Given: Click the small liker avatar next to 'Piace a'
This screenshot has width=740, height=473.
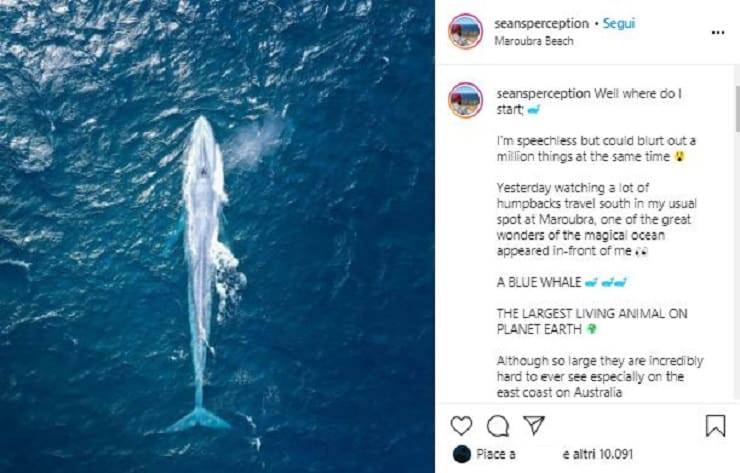Looking at the screenshot, I should tap(461, 454).
